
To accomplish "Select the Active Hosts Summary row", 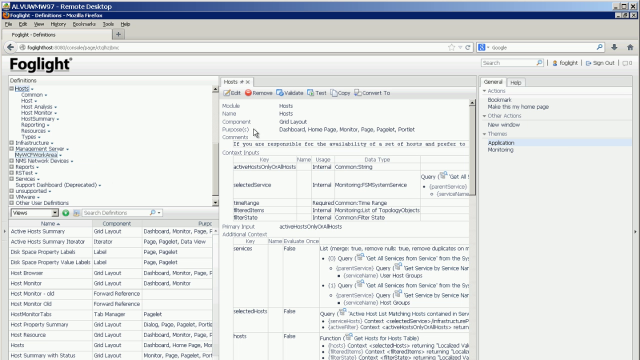I will pos(110,231).
